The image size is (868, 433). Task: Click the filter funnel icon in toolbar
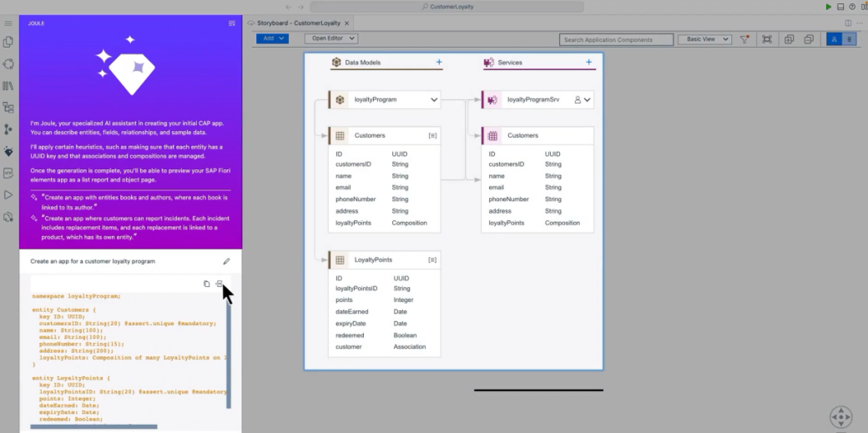(x=744, y=39)
